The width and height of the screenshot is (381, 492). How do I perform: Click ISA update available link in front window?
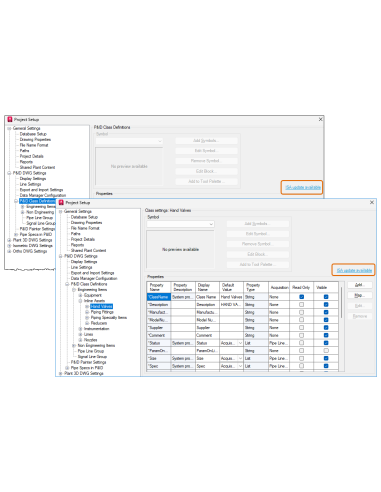click(x=354, y=270)
